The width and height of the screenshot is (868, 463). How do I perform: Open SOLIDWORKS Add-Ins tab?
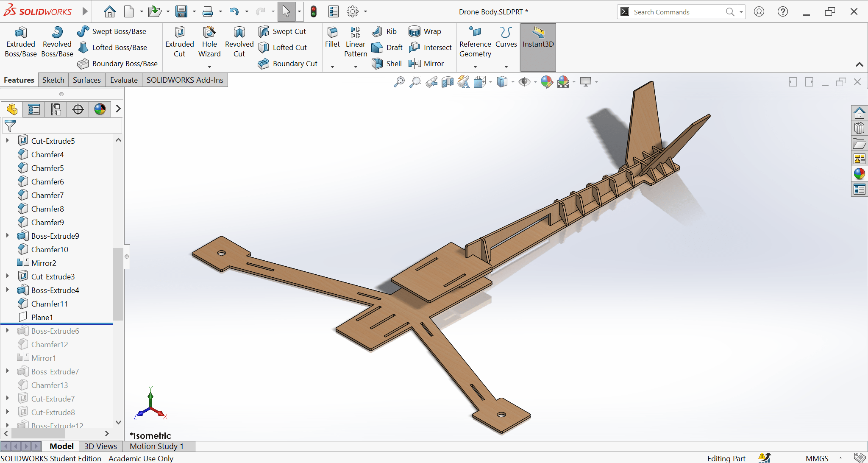tap(185, 80)
